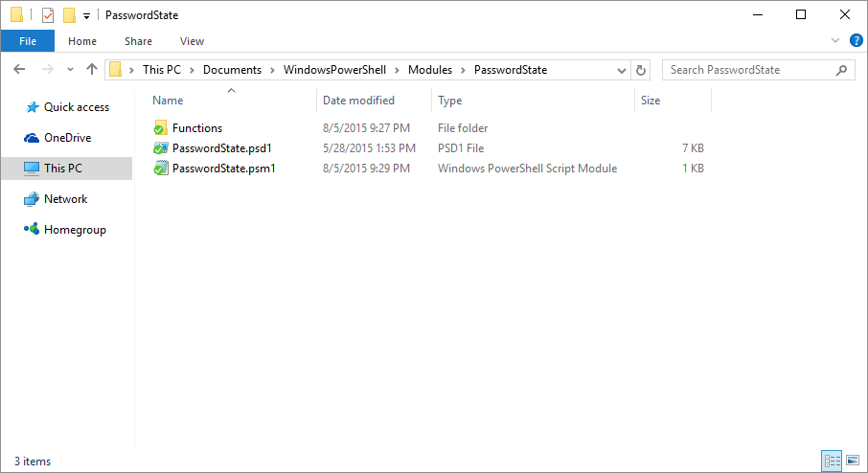868x473 pixels.
Task: Click PasswordState breadcrumb in address bar
Action: point(511,70)
